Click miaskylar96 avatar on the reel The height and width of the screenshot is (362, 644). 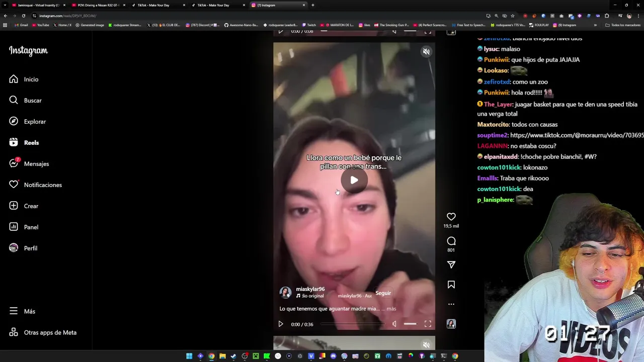[285, 293]
